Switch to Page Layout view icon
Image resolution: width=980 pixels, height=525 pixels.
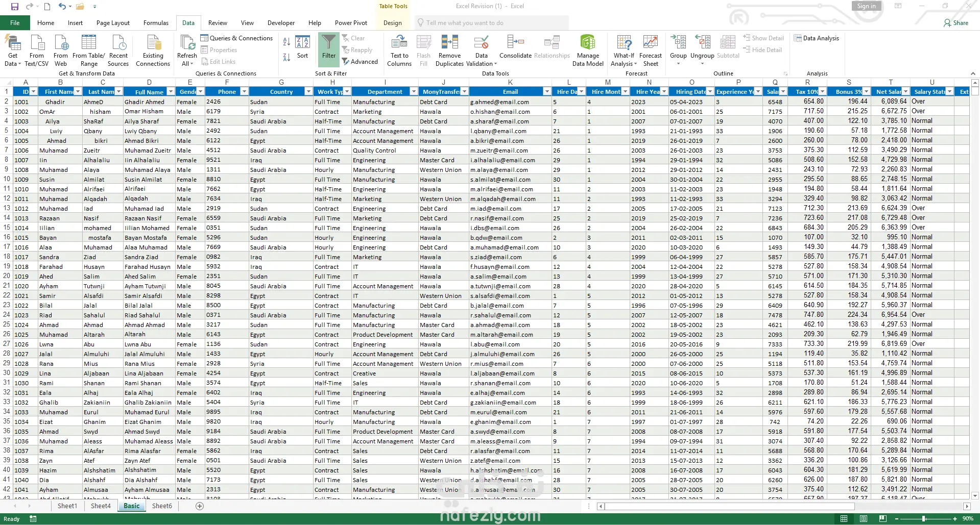tap(863, 519)
